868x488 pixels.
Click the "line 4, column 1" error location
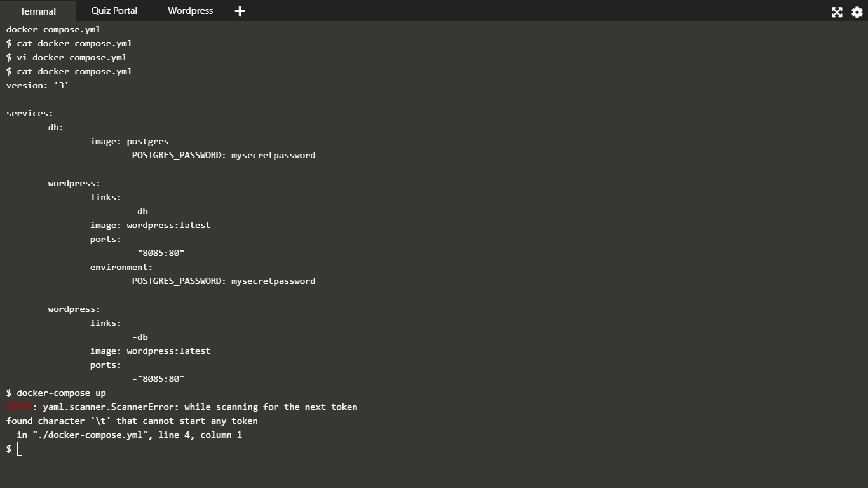(x=200, y=435)
